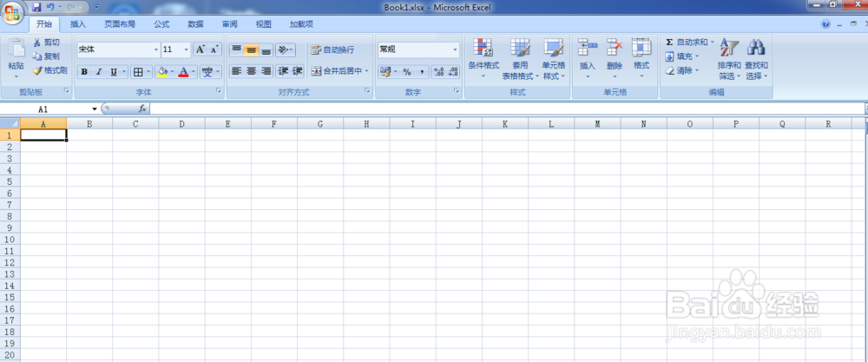Expand the Clear (清除) dropdown
This screenshot has width=868, height=362.
[696, 70]
